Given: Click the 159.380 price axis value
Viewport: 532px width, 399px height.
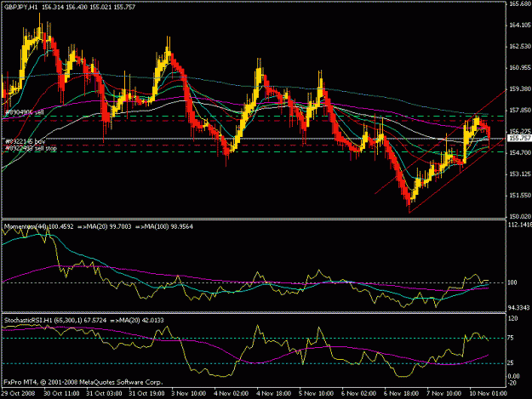Looking at the screenshot, I should pyautogui.click(x=520, y=89).
